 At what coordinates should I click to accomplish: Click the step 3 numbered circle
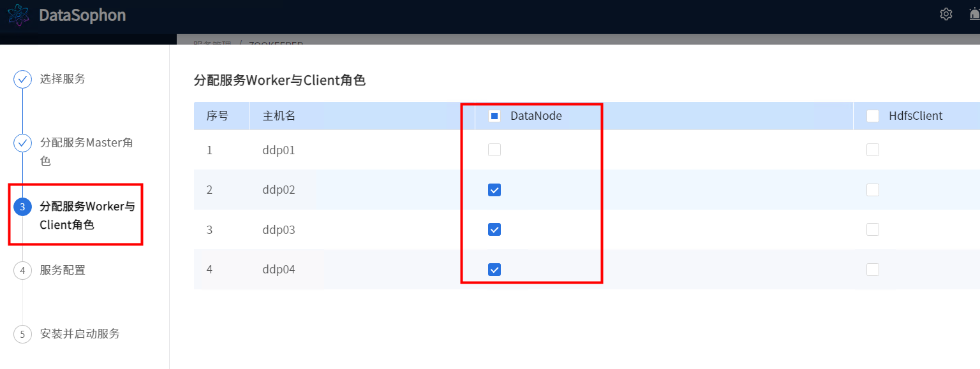point(22,206)
